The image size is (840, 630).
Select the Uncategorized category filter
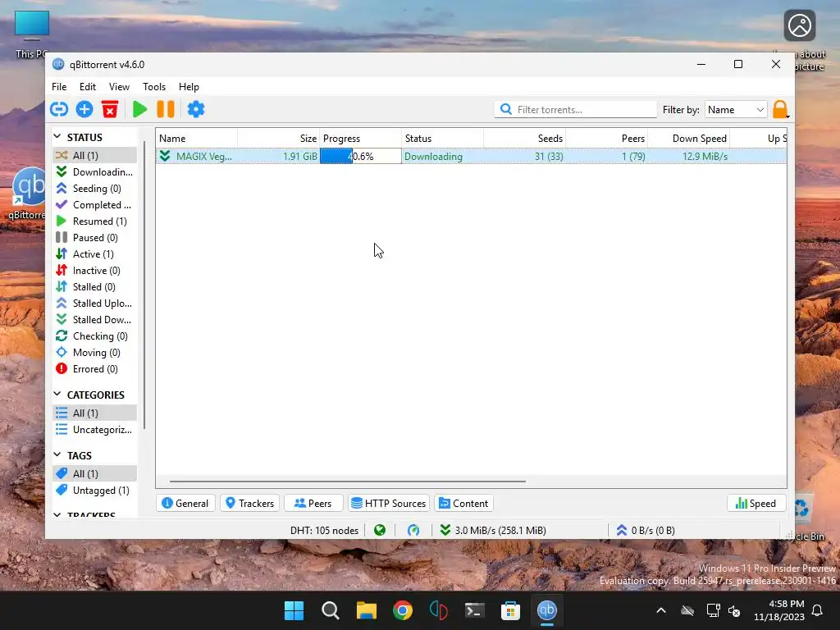pos(95,430)
